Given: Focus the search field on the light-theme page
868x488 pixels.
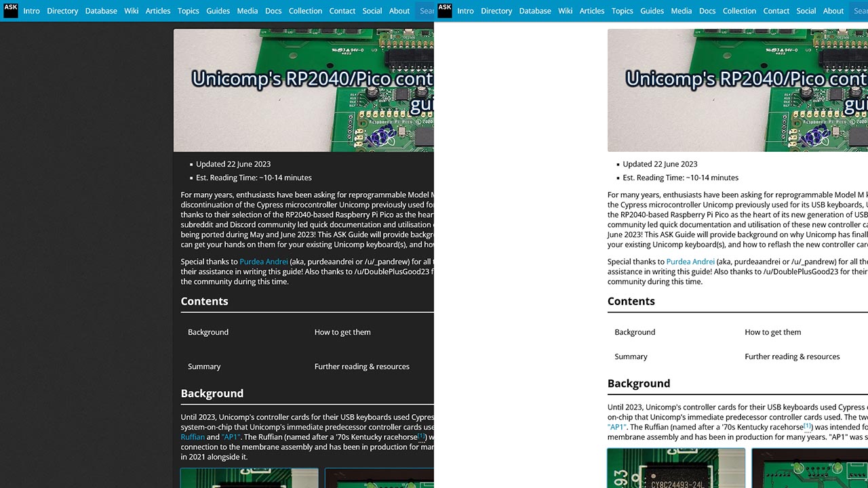Looking at the screenshot, I should pyautogui.click(x=859, y=11).
